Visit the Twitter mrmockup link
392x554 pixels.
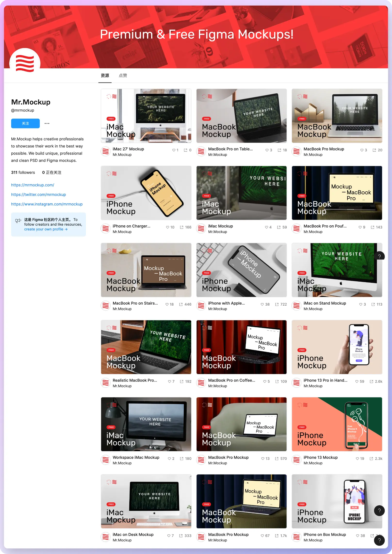pyautogui.click(x=38, y=195)
